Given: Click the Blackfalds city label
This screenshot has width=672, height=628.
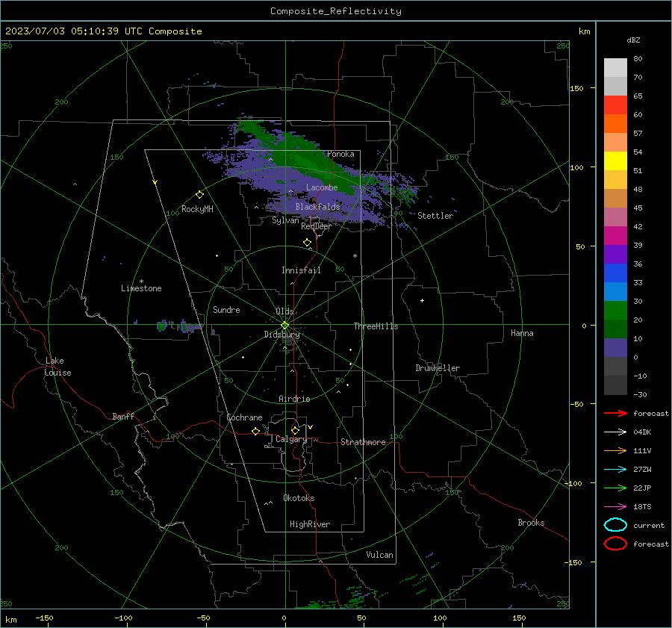Looking at the screenshot, I should click(x=317, y=207).
